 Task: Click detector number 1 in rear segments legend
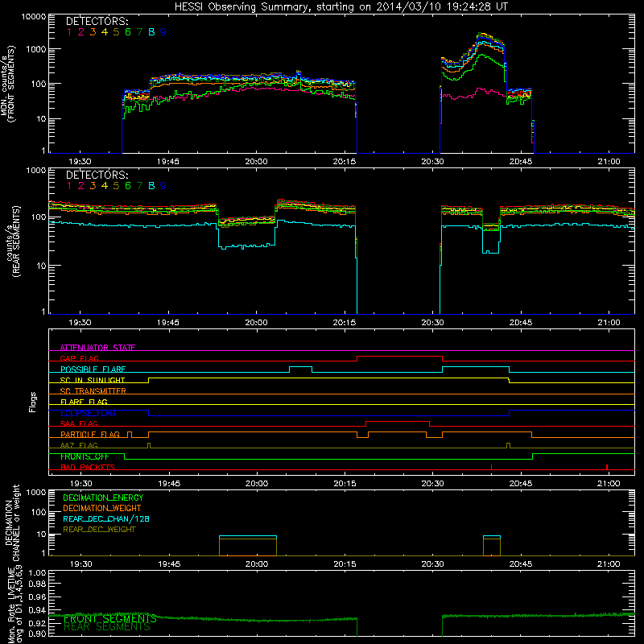click(x=69, y=186)
